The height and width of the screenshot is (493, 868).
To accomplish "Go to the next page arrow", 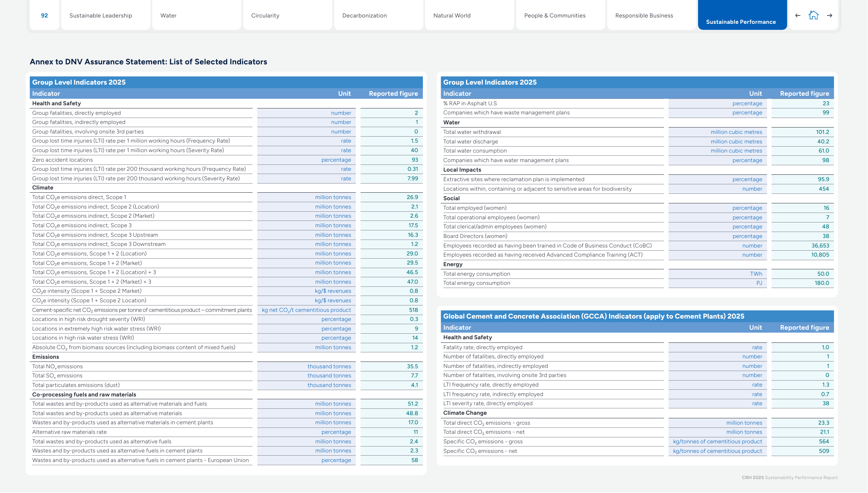I will coord(829,15).
